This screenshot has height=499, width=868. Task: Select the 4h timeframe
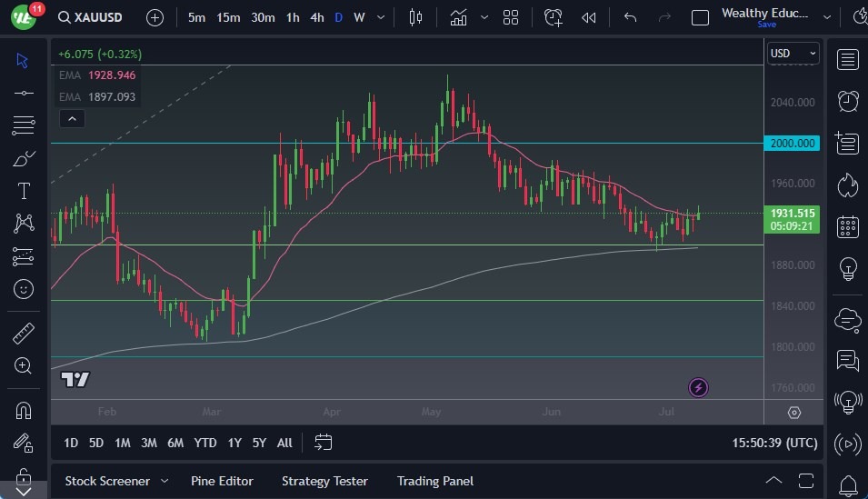click(317, 17)
